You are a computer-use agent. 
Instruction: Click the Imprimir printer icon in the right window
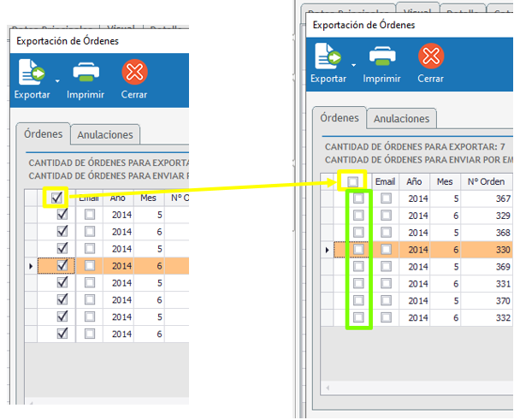click(x=382, y=56)
